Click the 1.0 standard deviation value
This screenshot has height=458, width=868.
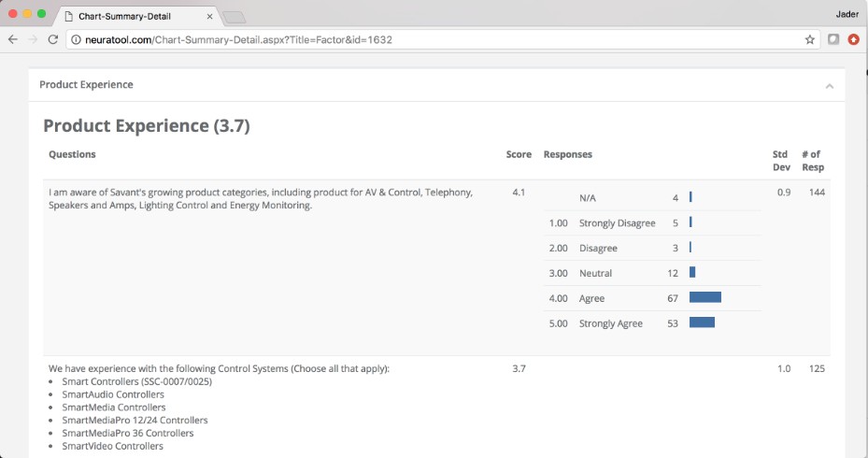tap(784, 368)
